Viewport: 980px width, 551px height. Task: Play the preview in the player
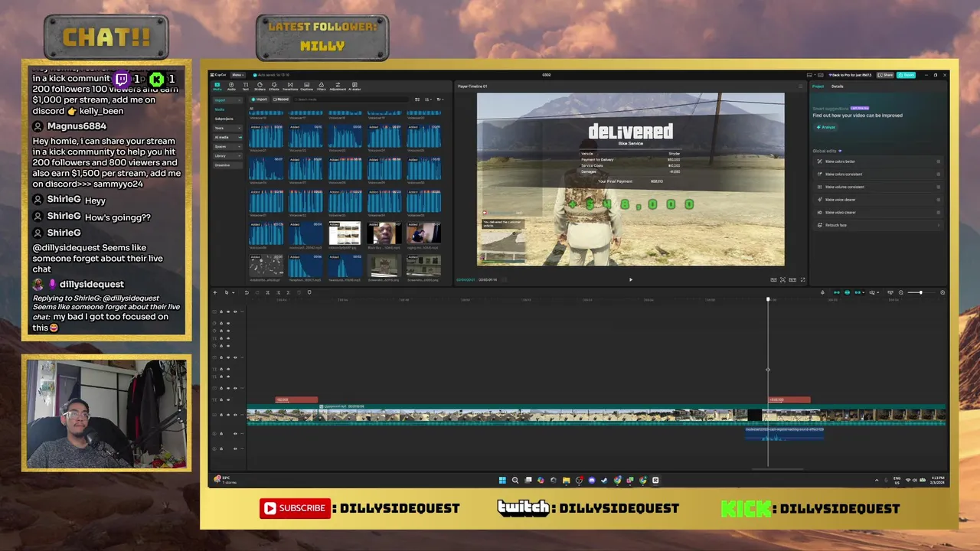tap(631, 279)
